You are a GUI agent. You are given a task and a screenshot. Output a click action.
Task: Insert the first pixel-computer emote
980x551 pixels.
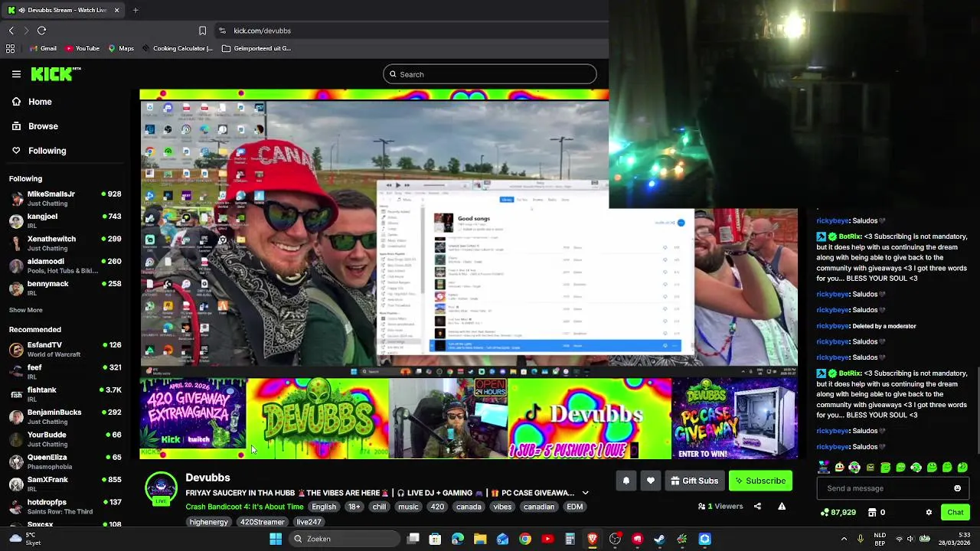tap(823, 467)
